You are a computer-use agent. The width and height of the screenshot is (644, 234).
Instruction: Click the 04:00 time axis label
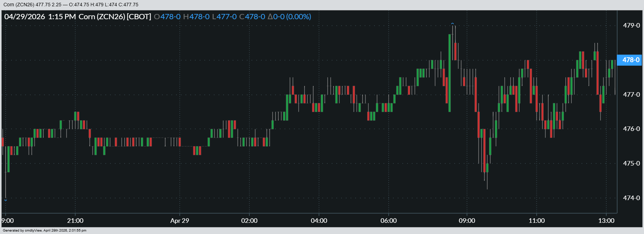(319, 221)
